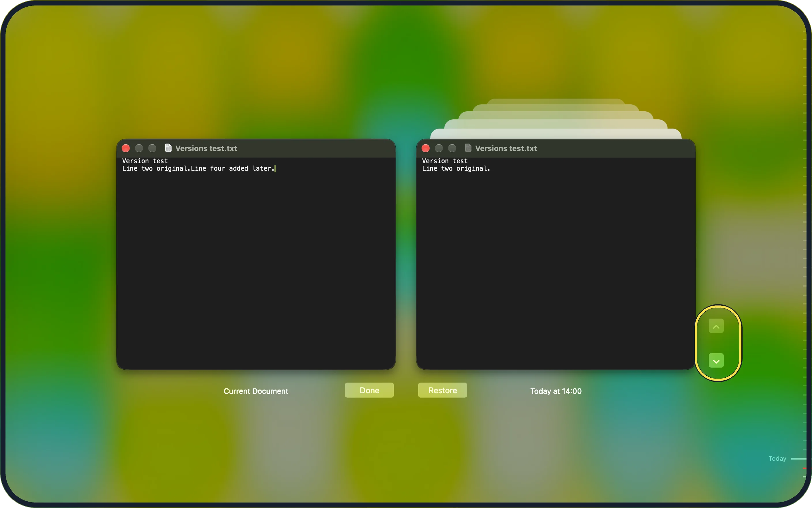Click the Restore button
The width and height of the screenshot is (812, 508).
coord(442,390)
